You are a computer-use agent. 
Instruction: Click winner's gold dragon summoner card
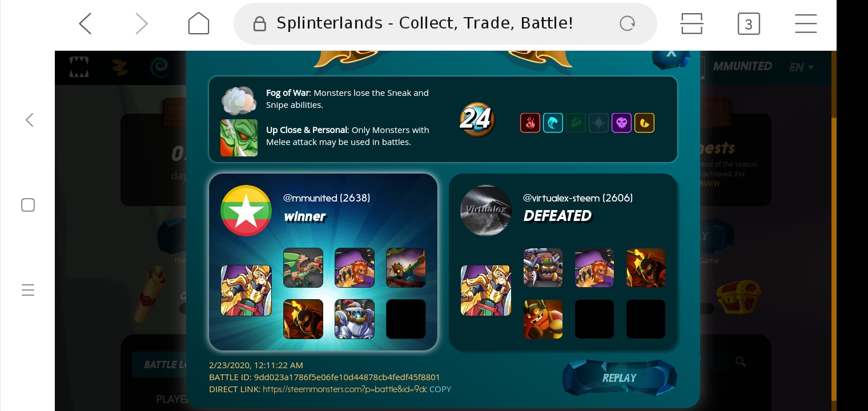pyautogui.click(x=246, y=291)
